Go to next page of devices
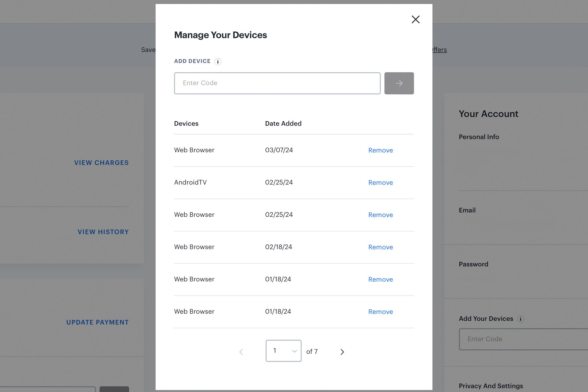 tap(342, 352)
